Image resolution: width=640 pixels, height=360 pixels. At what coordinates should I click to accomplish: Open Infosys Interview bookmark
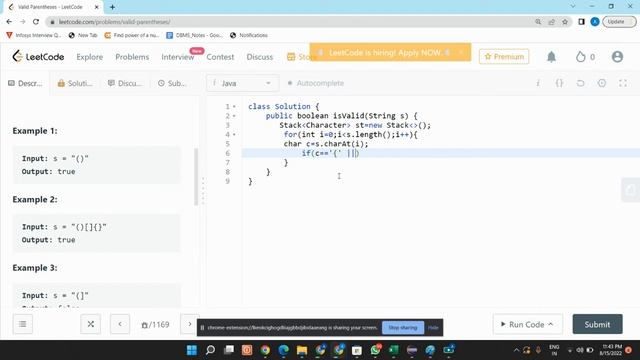(x=33, y=35)
